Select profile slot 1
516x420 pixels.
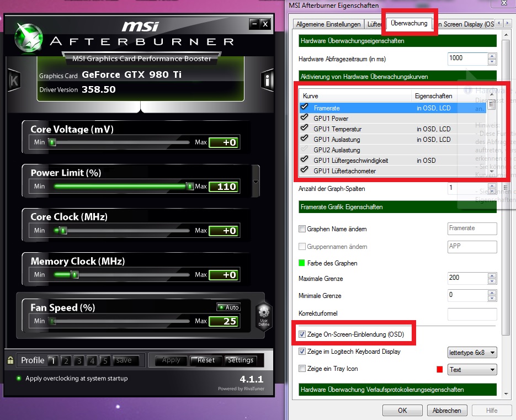coord(52,361)
